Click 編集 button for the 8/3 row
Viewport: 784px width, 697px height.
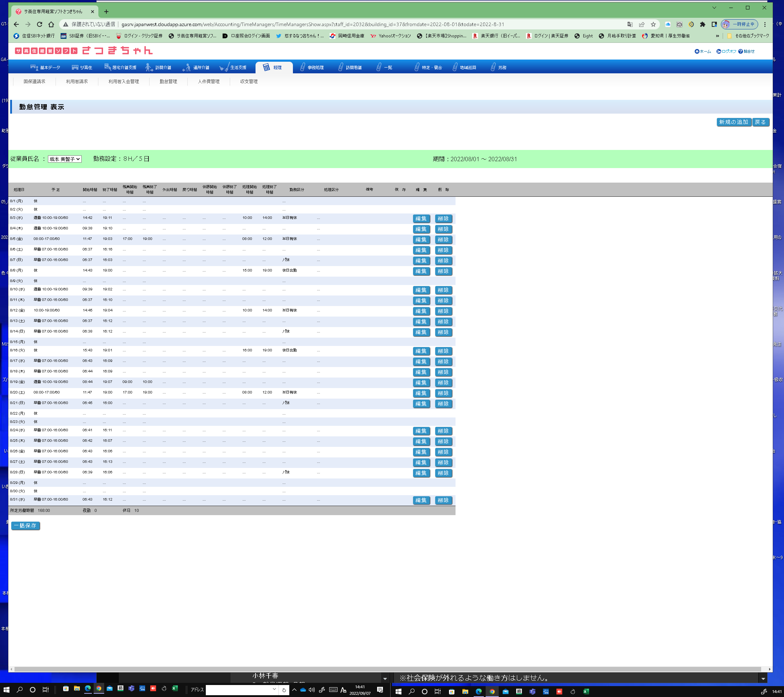point(421,219)
